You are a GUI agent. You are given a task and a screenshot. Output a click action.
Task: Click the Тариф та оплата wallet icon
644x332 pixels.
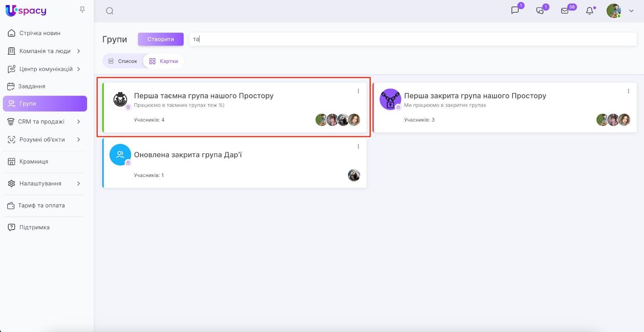(11, 205)
